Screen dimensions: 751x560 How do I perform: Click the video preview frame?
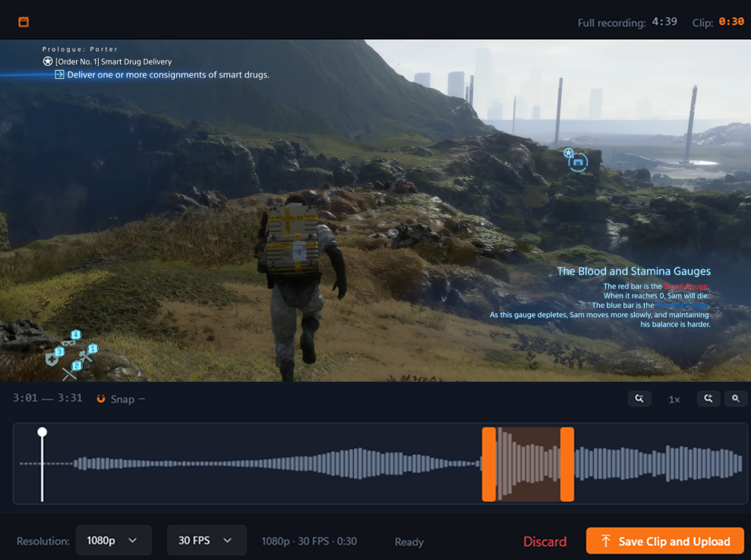(375, 210)
